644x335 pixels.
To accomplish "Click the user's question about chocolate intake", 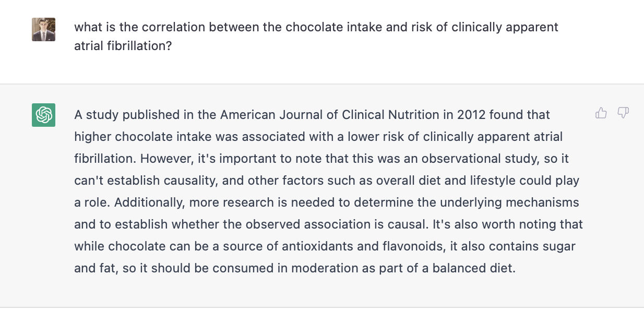I will click(x=316, y=27).
